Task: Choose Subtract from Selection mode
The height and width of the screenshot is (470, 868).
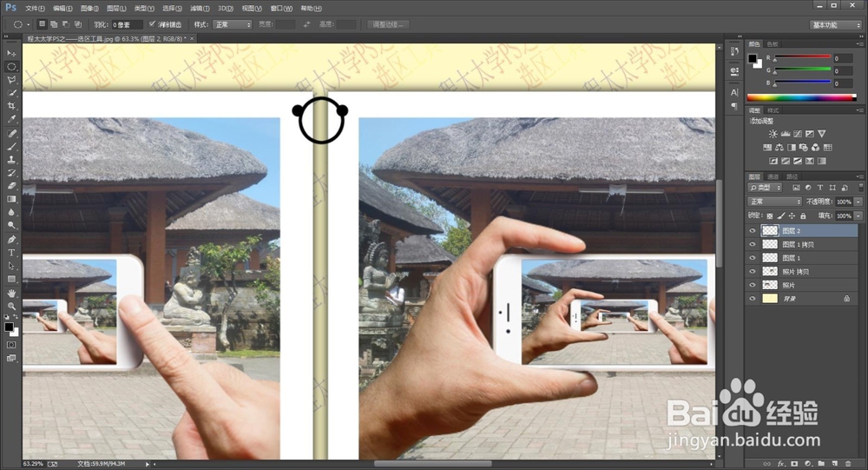Action: pyautogui.click(x=66, y=24)
